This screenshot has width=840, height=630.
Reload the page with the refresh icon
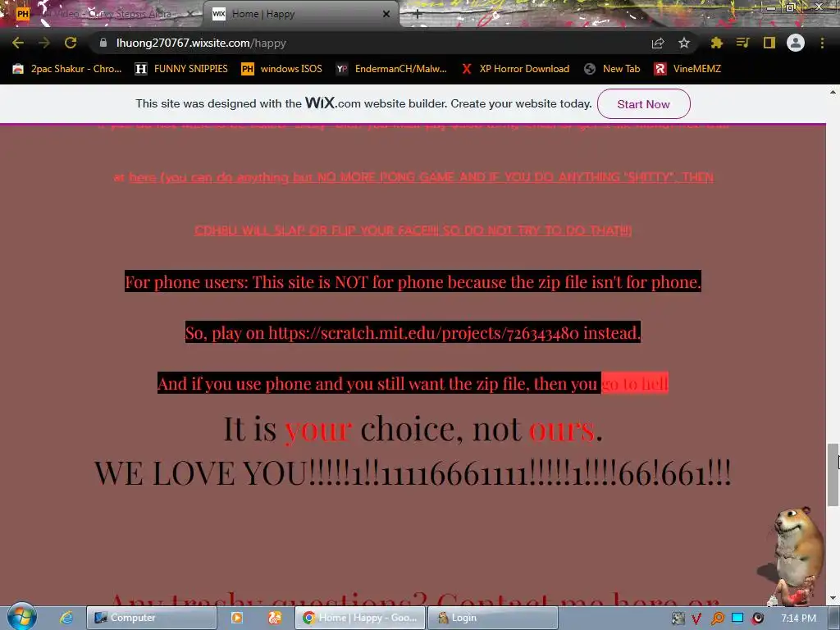pos(71,43)
